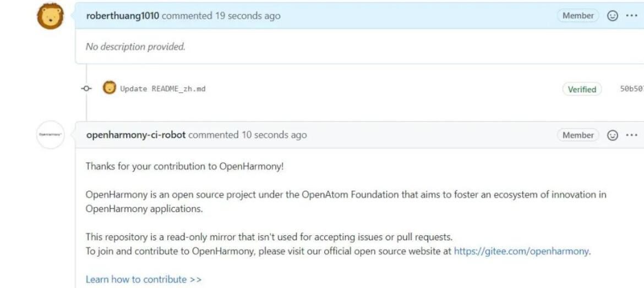Open openharmony-ci-robot avatar profile

(51, 135)
